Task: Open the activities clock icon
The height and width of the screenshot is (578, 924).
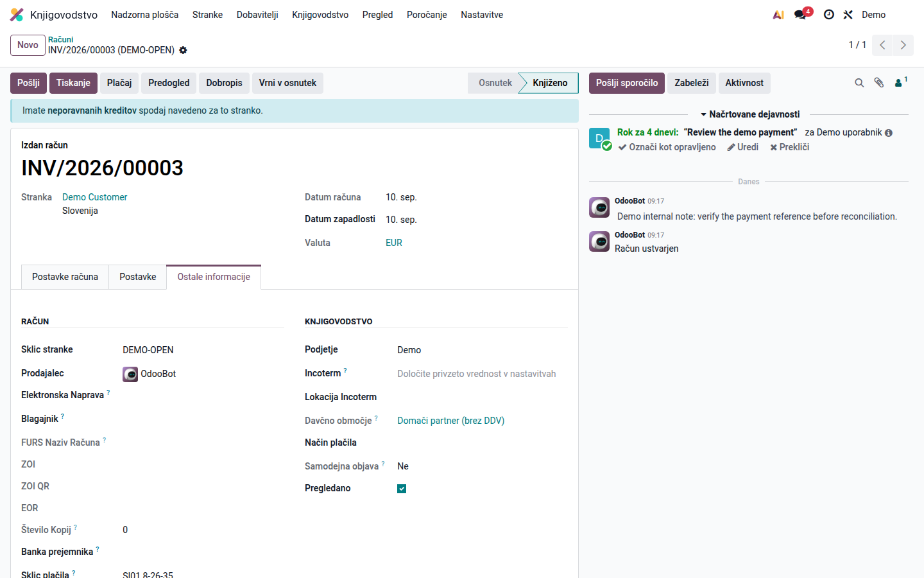Action: click(x=829, y=15)
